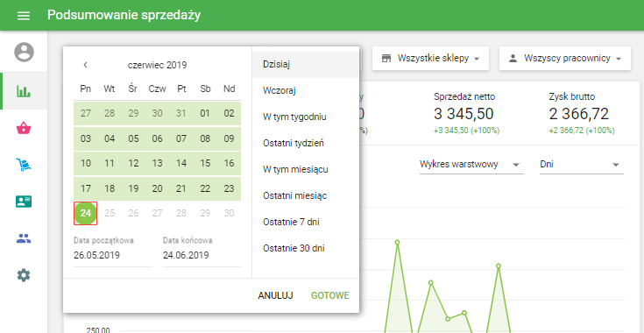Click the Podsumowanie sprzedaży page title
The width and height of the screenshot is (644, 333).
coord(124,15)
